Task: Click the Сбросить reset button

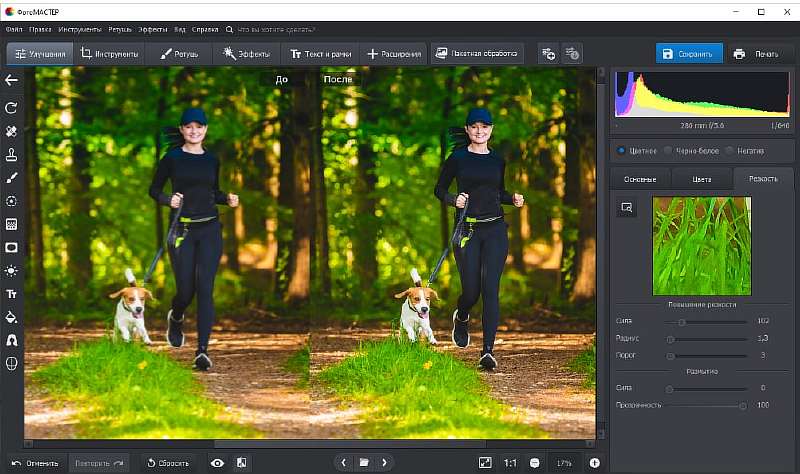Action: pos(168,463)
